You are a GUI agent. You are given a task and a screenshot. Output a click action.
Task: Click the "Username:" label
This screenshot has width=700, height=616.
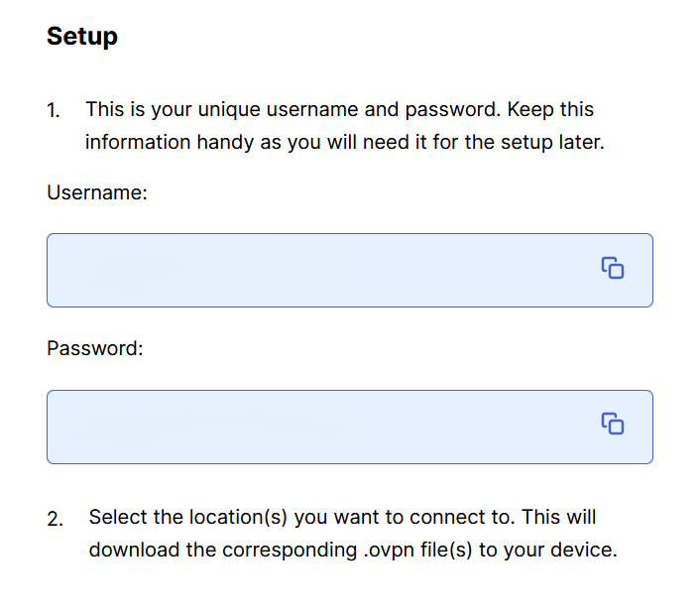(97, 193)
